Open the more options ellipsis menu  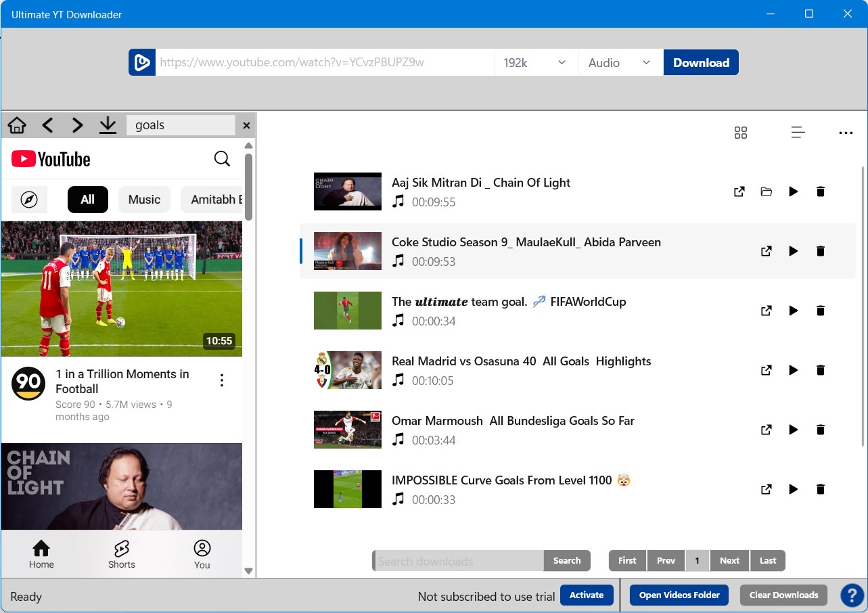[846, 133]
